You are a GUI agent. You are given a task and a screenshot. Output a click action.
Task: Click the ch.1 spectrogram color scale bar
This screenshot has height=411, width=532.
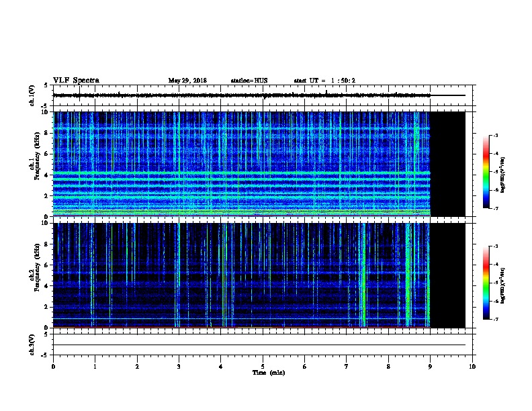[486, 172]
